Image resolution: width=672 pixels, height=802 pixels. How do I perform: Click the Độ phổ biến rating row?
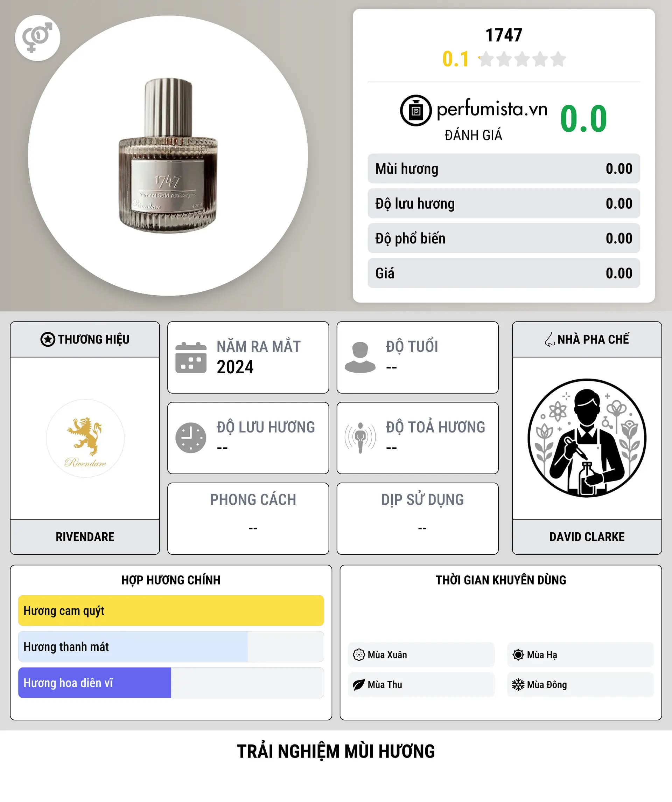tap(504, 238)
